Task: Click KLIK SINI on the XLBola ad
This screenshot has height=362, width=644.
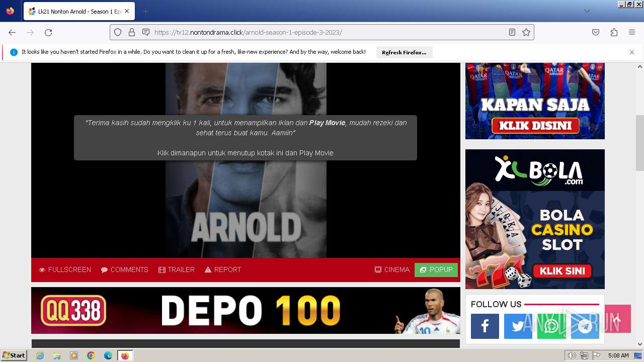Action: [x=562, y=271]
